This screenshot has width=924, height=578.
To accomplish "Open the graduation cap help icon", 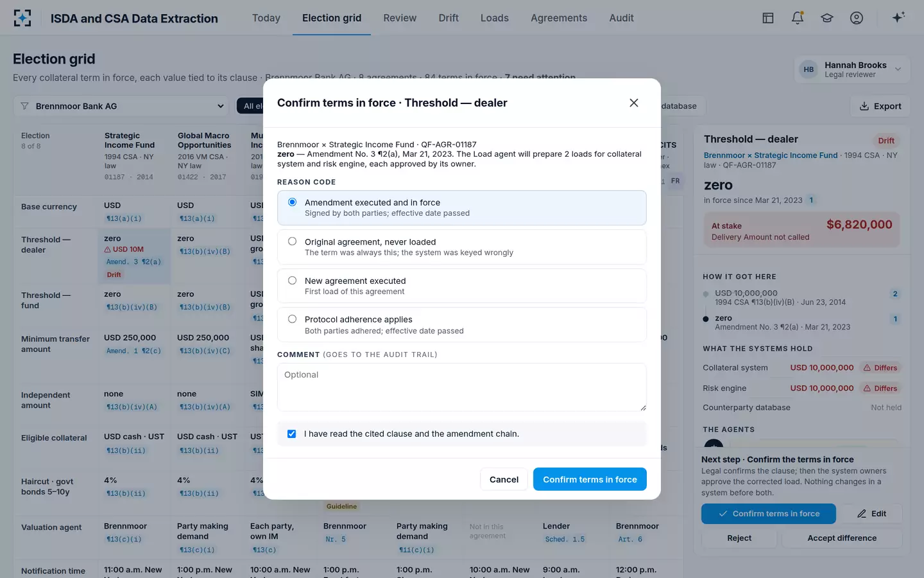I will click(x=827, y=18).
